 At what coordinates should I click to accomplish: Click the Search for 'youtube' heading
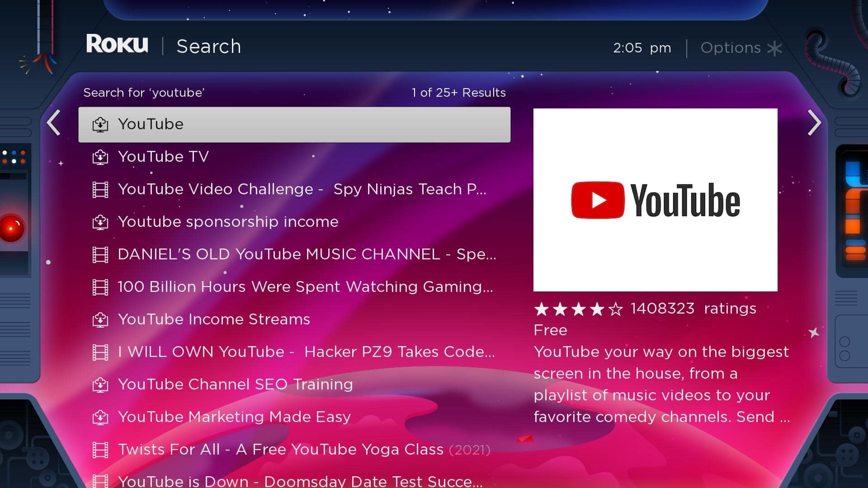(x=144, y=93)
